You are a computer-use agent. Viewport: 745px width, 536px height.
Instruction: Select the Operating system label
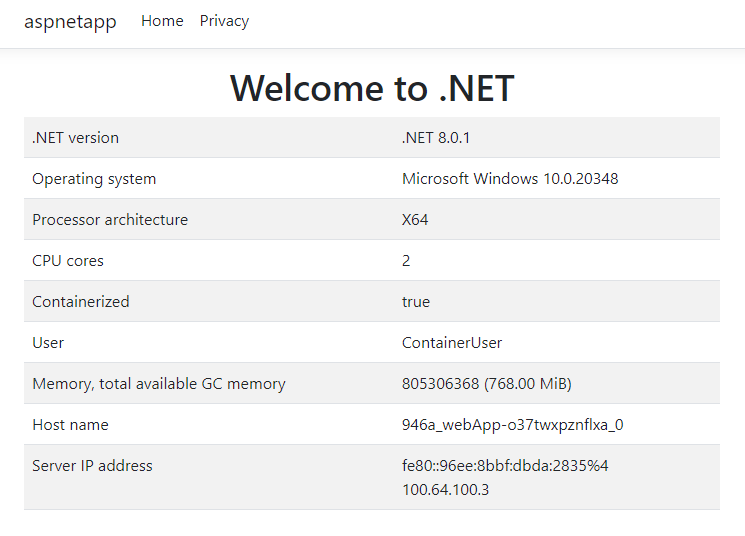point(94,179)
